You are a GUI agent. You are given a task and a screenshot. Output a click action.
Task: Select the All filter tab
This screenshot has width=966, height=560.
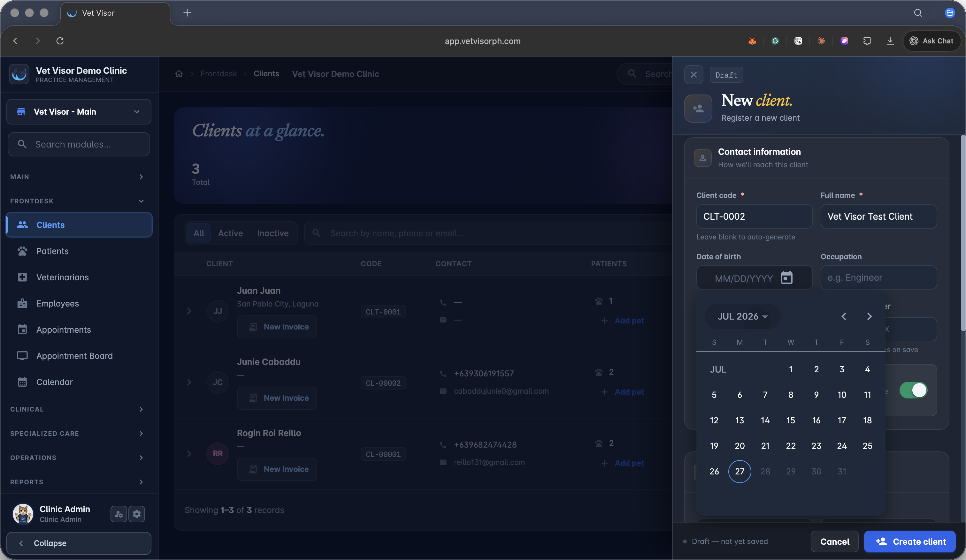(x=199, y=233)
